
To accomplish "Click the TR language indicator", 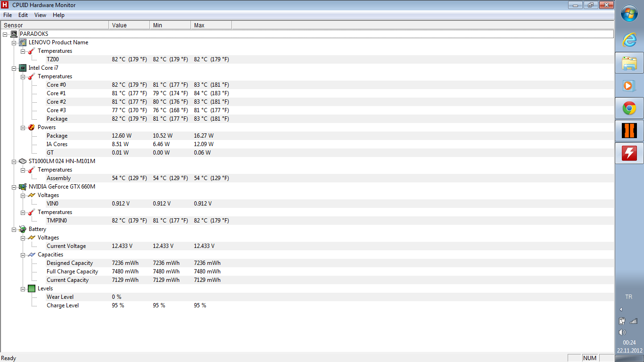I will 628,297.
